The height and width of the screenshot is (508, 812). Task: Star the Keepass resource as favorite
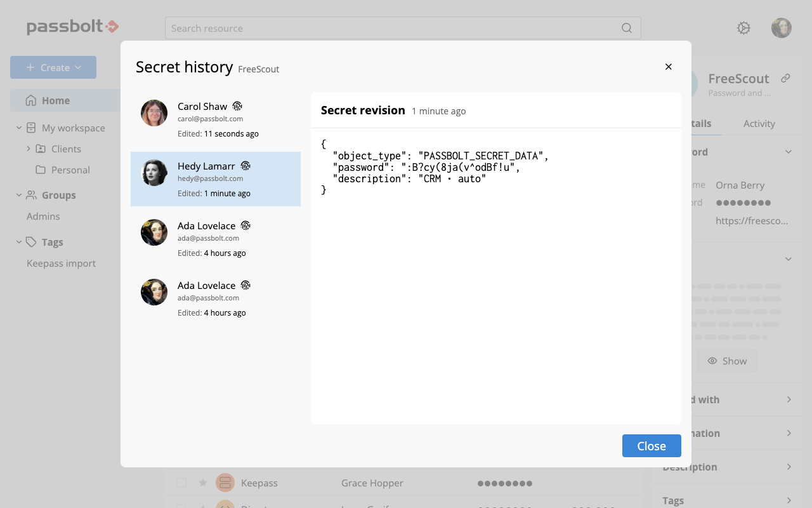(203, 483)
